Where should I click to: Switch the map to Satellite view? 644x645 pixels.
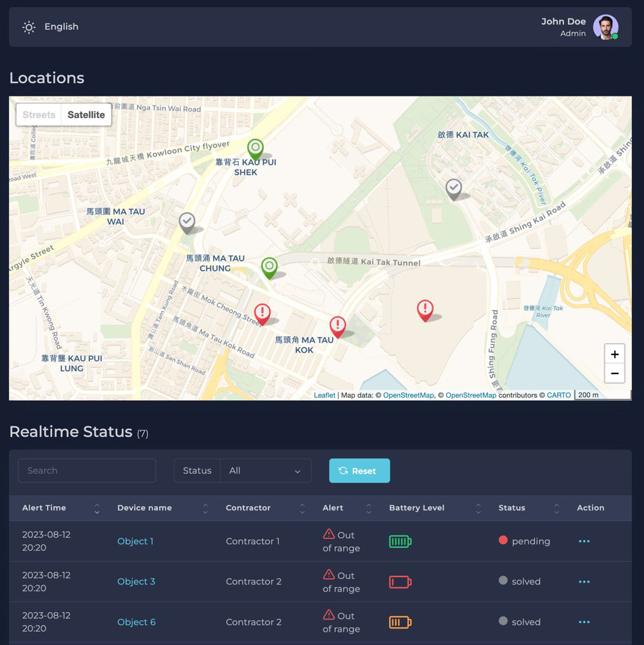point(86,115)
